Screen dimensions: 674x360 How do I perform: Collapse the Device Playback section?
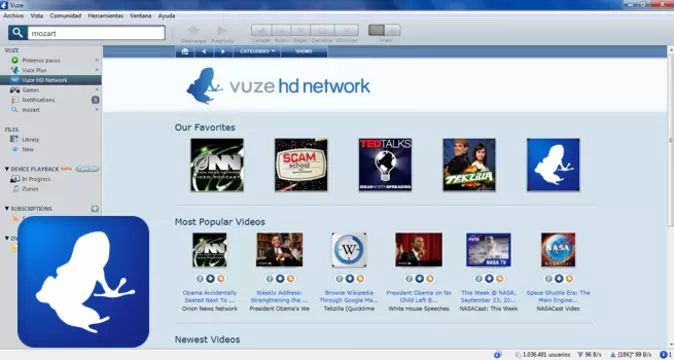7,169
